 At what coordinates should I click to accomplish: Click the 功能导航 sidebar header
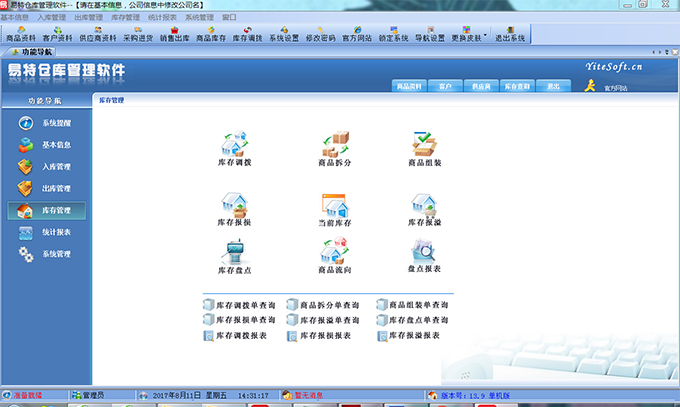(x=45, y=101)
